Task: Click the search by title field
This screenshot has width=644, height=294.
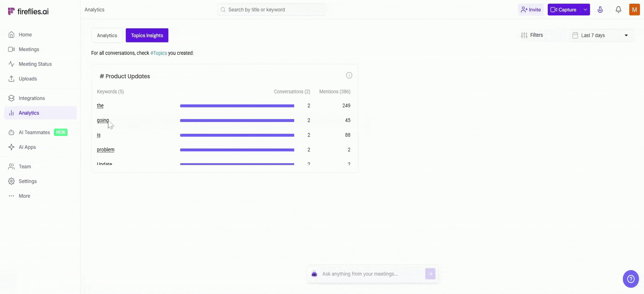Action: [x=271, y=10]
